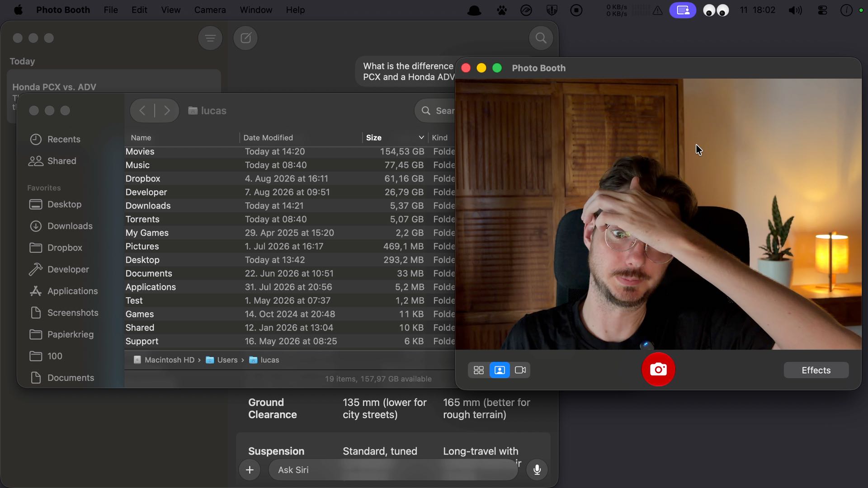Open the Photo Booth app menu
The image size is (868, 488).
point(63,10)
